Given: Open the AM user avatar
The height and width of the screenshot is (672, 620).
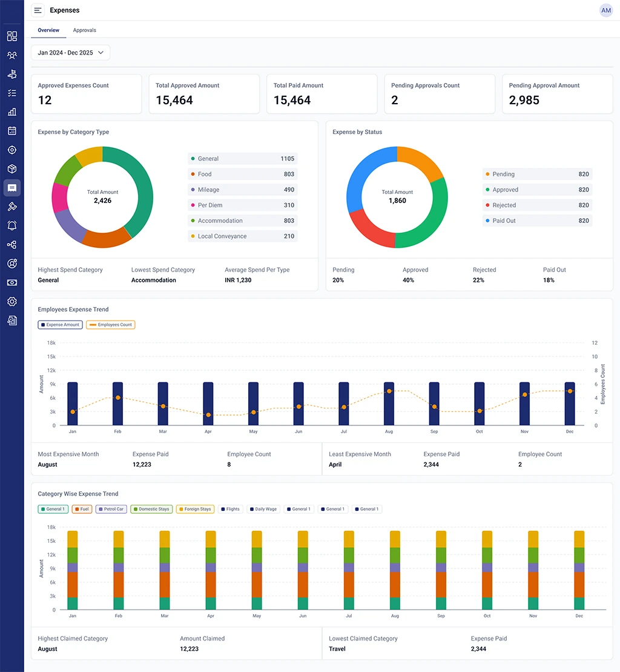Looking at the screenshot, I should [606, 10].
